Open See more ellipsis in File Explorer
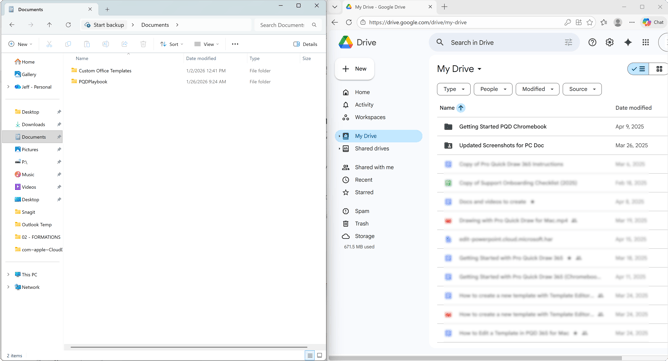Screen dimensions: 668x361 [235, 44]
